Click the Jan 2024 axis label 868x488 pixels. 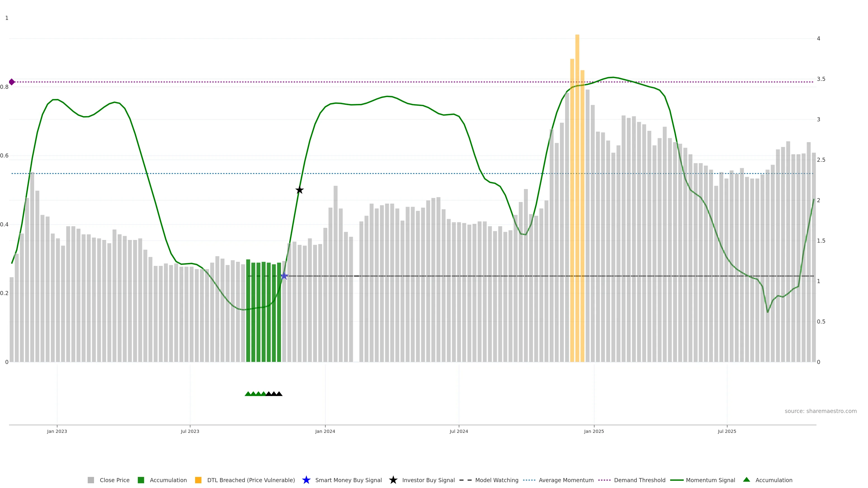pyautogui.click(x=325, y=431)
